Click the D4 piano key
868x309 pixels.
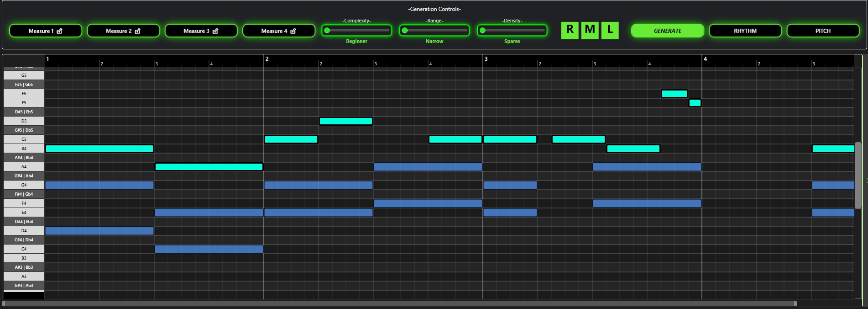pos(24,230)
